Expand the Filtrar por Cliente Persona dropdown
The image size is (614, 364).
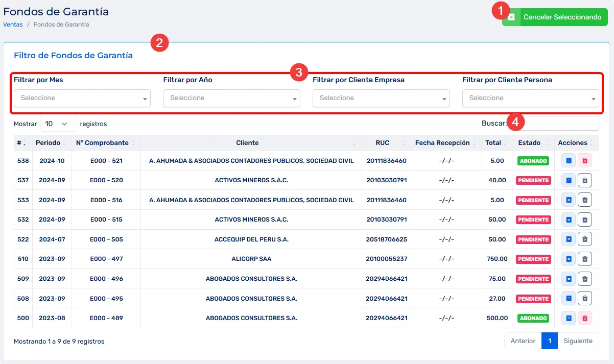[x=530, y=98]
